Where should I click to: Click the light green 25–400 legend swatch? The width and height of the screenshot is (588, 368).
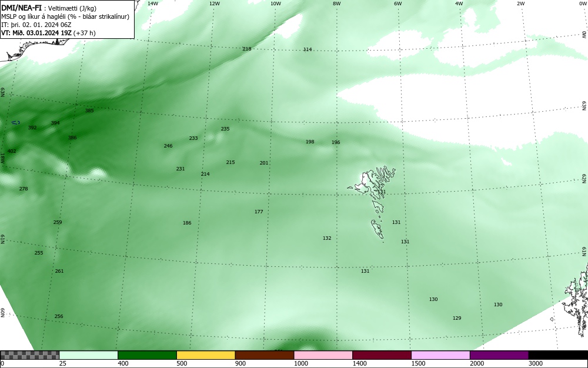coord(89,355)
